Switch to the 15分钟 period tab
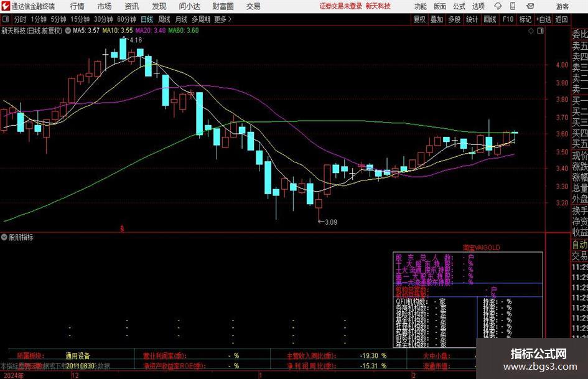Image resolution: width=588 pixels, height=379 pixels. point(80,19)
